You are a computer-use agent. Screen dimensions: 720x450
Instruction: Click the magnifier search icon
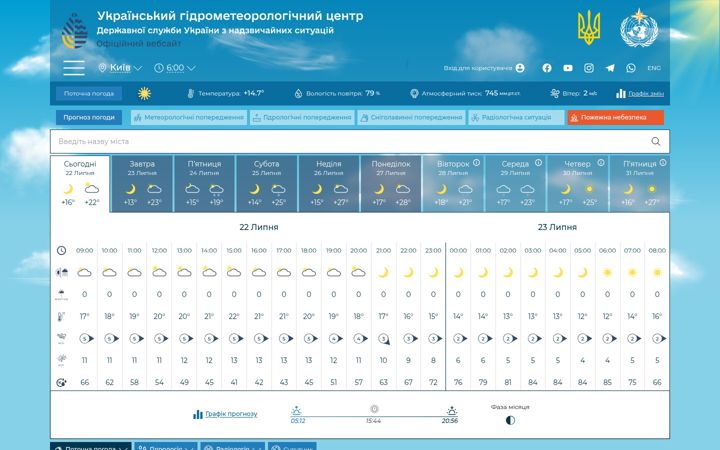656,141
